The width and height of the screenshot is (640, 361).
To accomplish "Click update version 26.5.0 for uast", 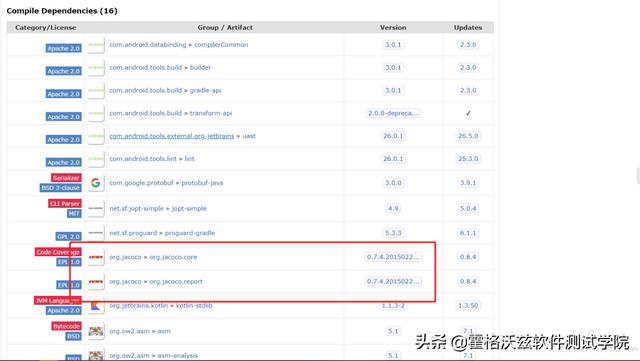I will 468,136.
